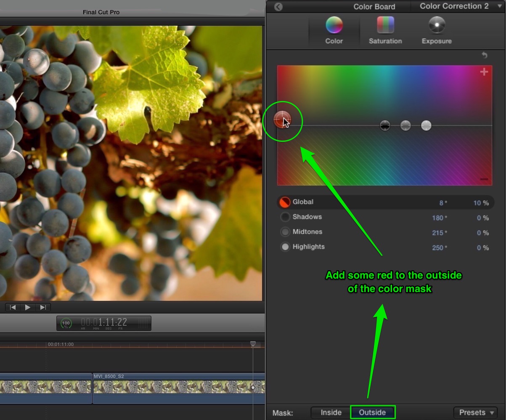Click the Shadows angle value 180°
Image resolution: width=506 pixels, height=420 pixels.
[x=440, y=218]
